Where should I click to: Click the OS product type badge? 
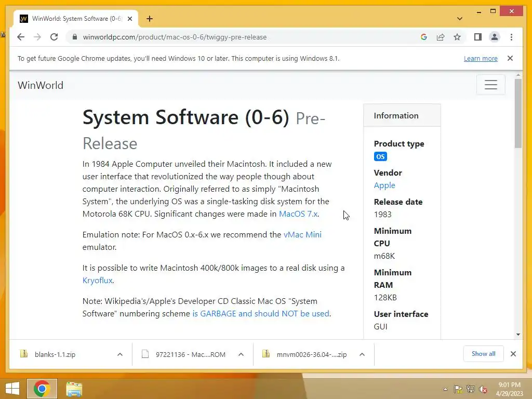(380, 156)
